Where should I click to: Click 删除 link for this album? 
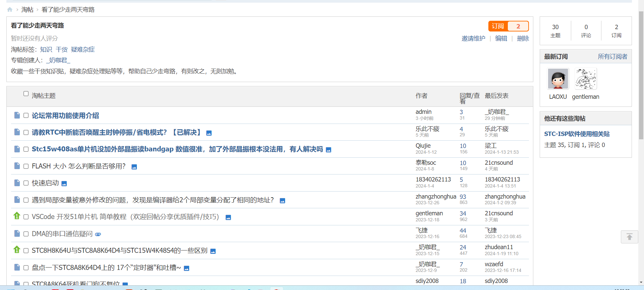[x=523, y=39]
